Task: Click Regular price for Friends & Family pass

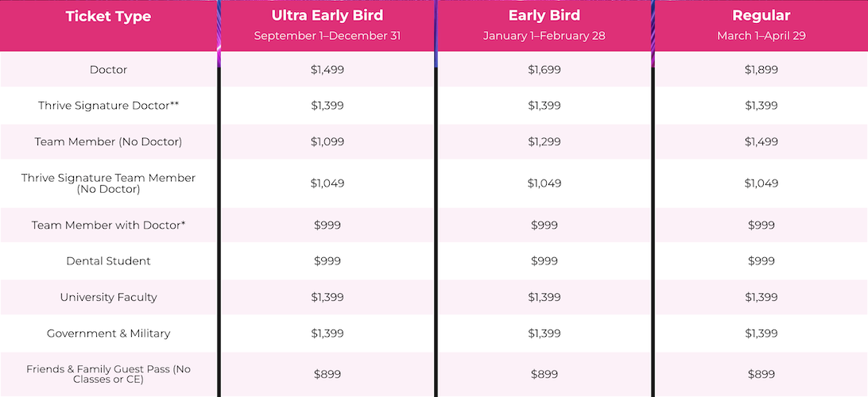Action: click(x=761, y=374)
